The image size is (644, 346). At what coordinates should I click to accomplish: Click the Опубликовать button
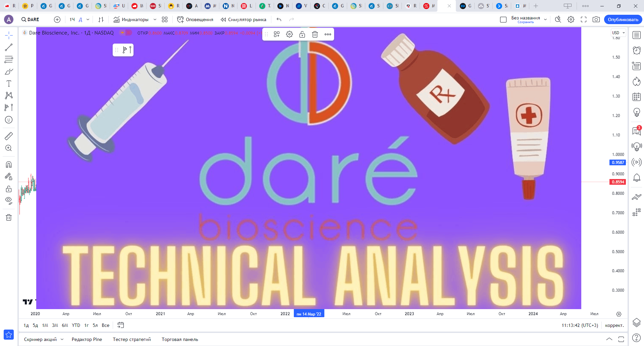pyautogui.click(x=623, y=19)
